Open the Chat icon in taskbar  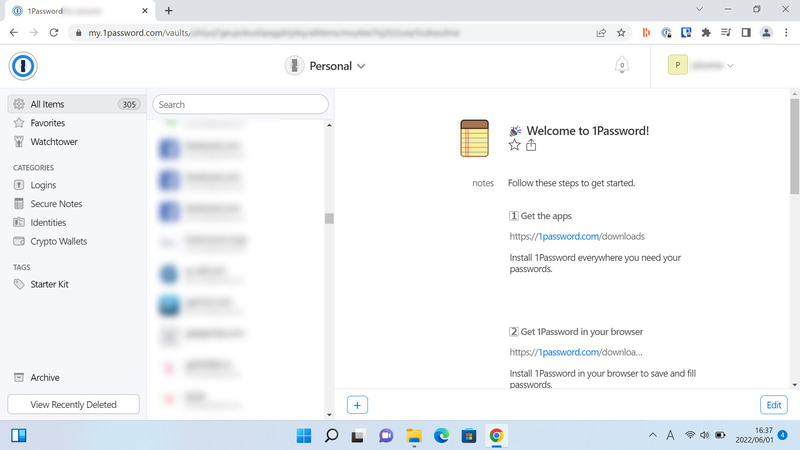pos(386,436)
